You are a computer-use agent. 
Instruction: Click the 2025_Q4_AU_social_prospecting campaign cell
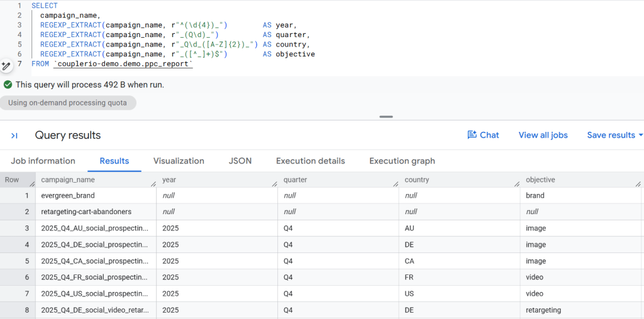(96, 229)
